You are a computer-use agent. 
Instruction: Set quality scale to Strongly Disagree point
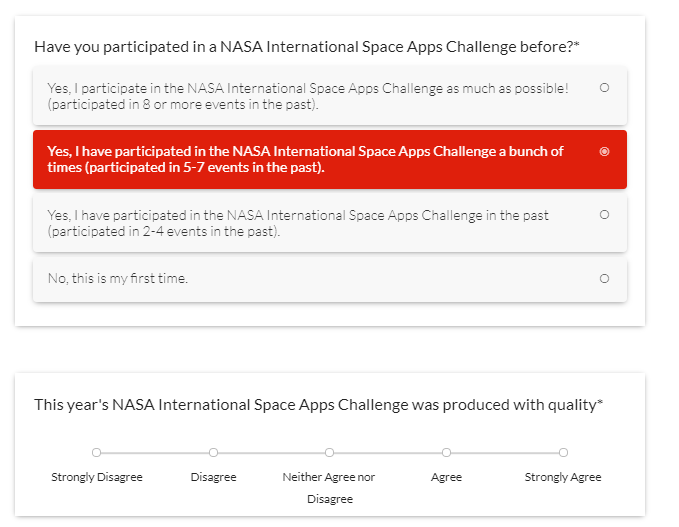pos(97,452)
